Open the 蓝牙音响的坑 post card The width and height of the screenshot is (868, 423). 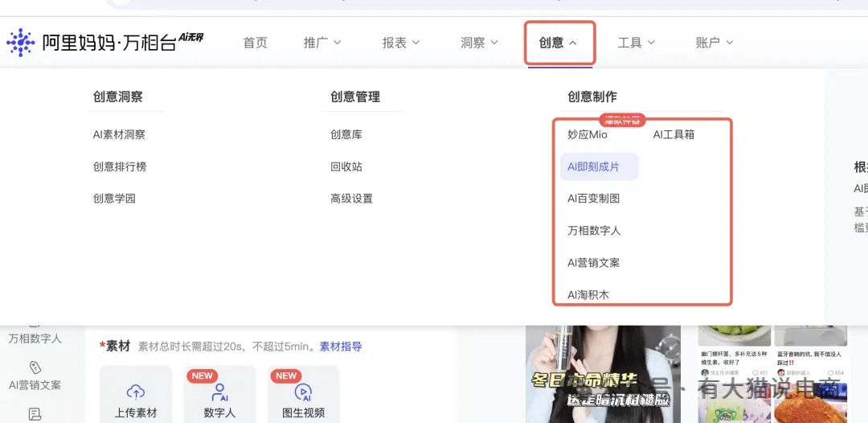click(x=810, y=352)
